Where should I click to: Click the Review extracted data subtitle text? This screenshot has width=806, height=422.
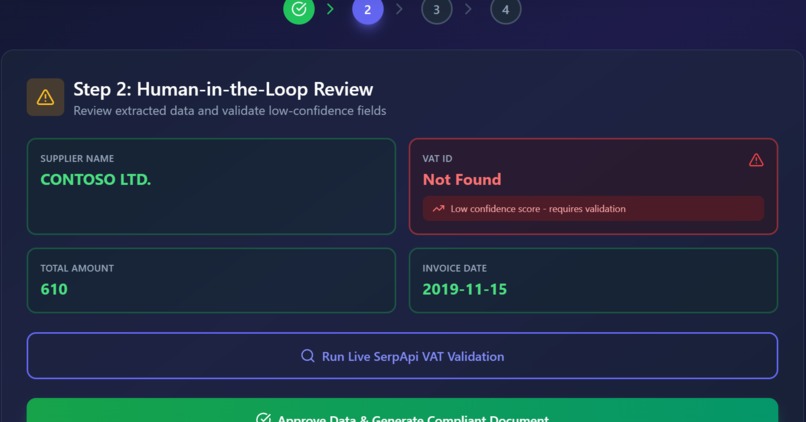click(x=230, y=111)
